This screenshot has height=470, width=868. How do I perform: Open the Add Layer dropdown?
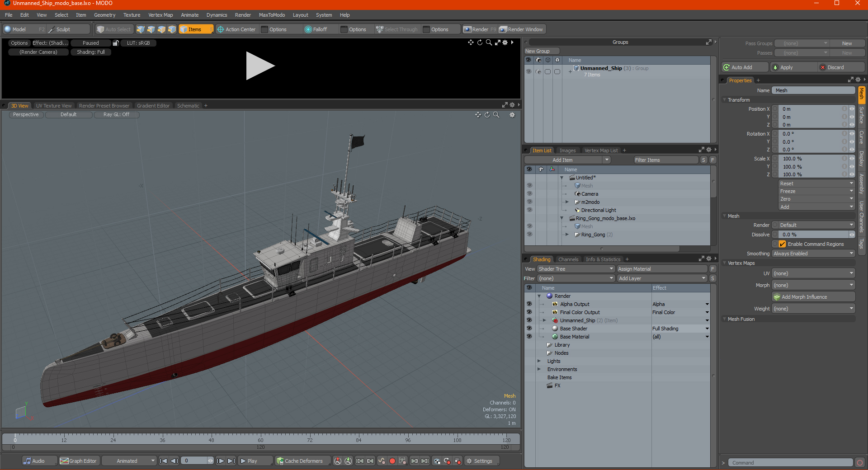pos(662,278)
